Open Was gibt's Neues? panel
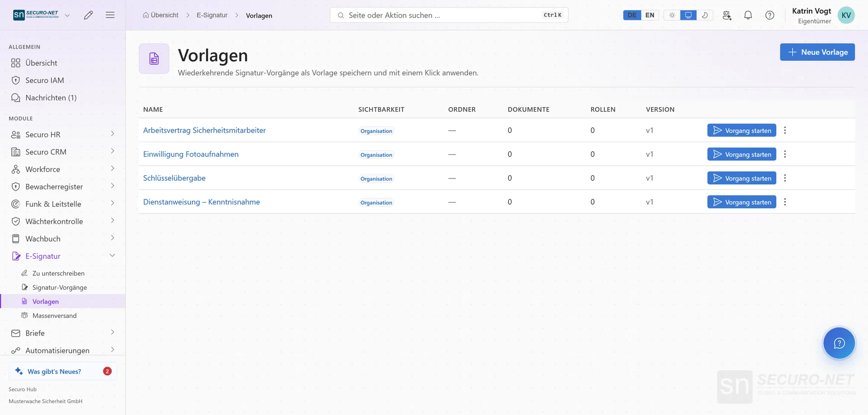The height and width of the screenshot is (415, 868). [x=63, y=371]
